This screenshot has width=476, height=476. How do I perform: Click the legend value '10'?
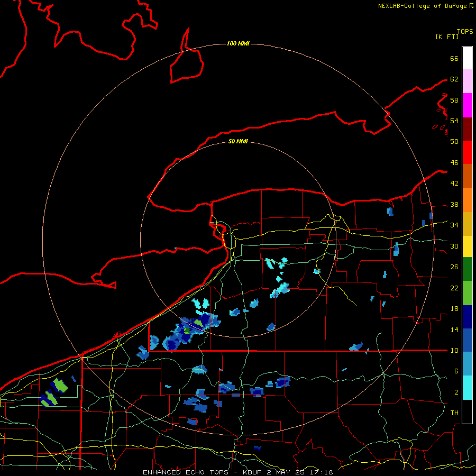[454, 350]
